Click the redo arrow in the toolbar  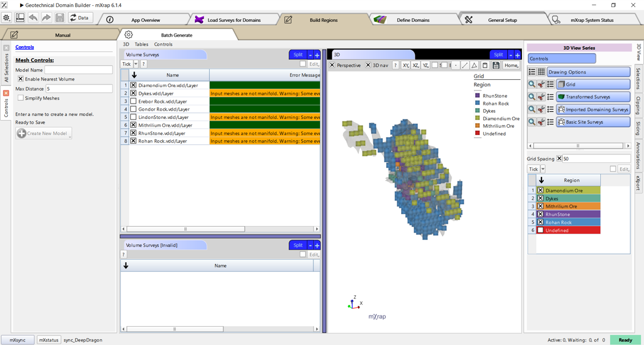[46, 18]
